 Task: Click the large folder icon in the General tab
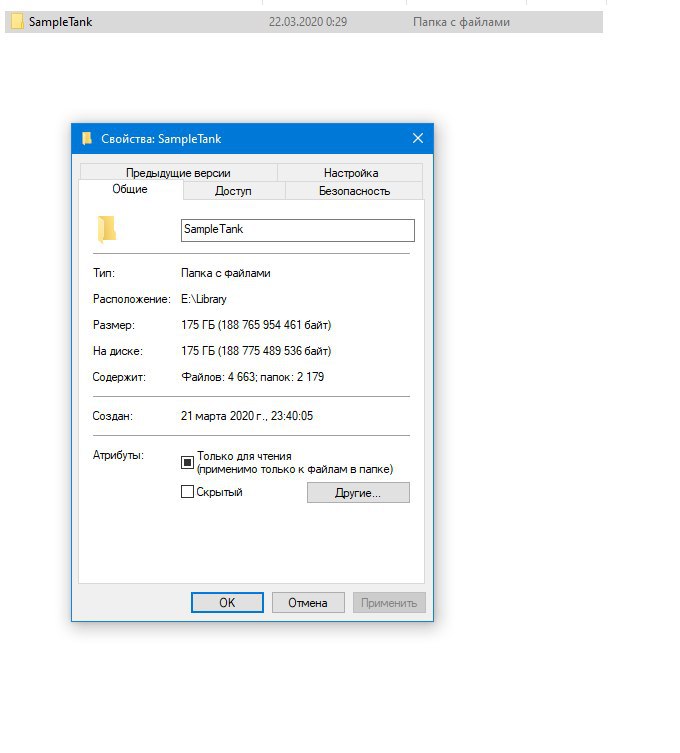[x=107, y=229]
